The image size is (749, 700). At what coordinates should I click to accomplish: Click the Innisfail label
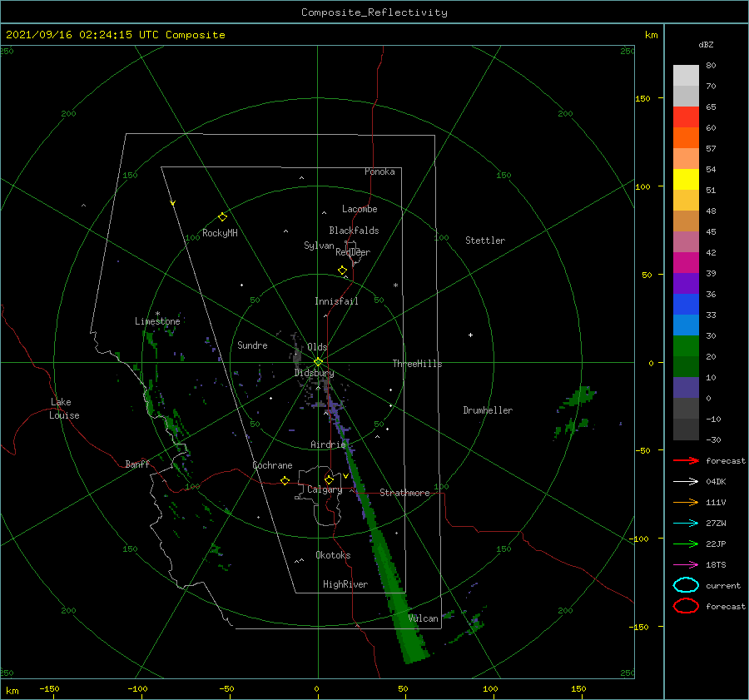pyautogui.click(x=336, y=301)
